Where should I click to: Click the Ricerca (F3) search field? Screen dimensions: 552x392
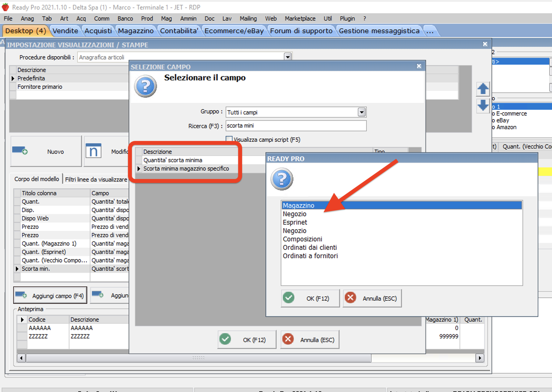[296, 126]
